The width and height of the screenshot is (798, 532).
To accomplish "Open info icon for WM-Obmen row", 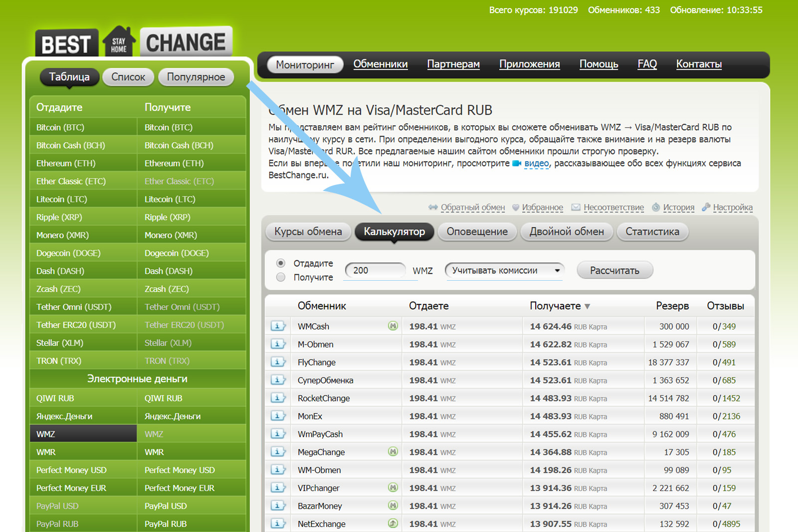I will click(278, 470).
